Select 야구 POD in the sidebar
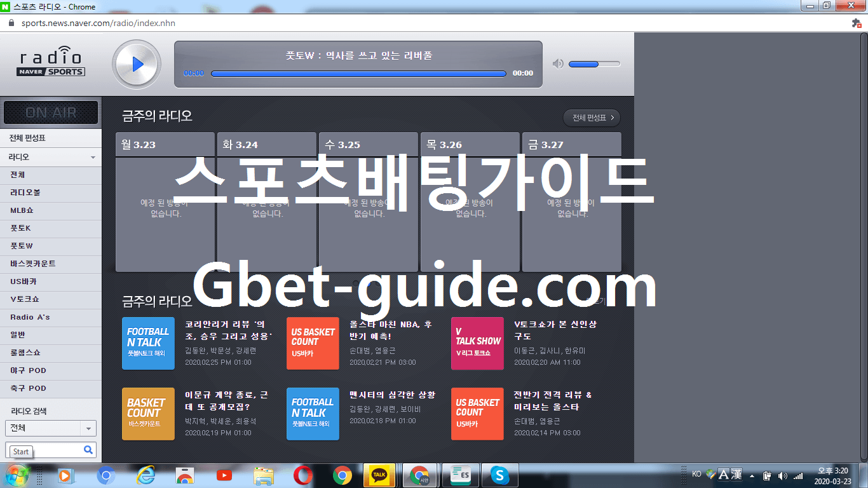The width and height of the screenshot is (868, 488). pyautogui.click(x=51, y=370)
